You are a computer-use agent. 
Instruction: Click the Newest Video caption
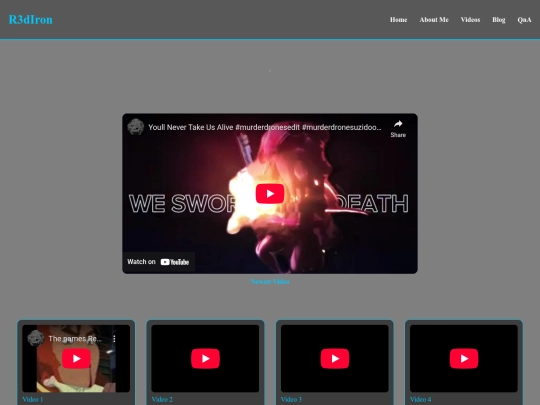tap(270, 281)
